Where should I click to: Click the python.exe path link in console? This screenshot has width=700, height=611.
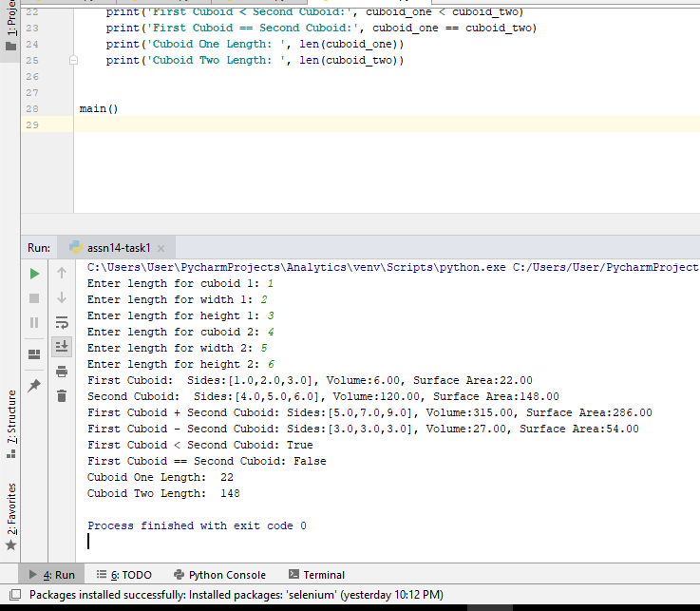296,268
